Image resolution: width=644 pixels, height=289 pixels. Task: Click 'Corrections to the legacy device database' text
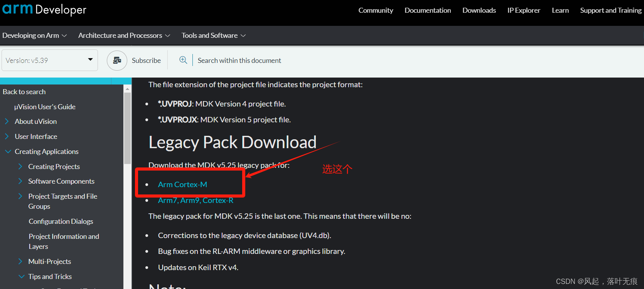[x=244, y=235]
